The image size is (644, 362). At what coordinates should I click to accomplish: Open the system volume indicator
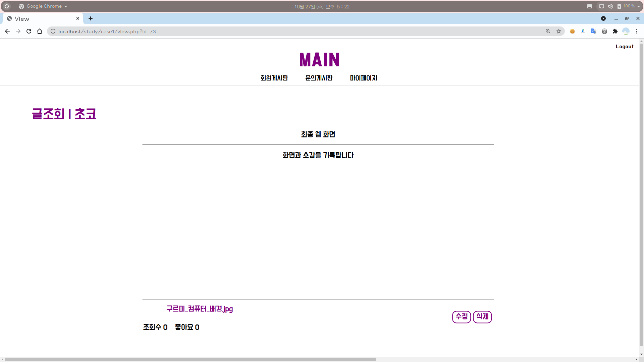(x=610, y=6)
